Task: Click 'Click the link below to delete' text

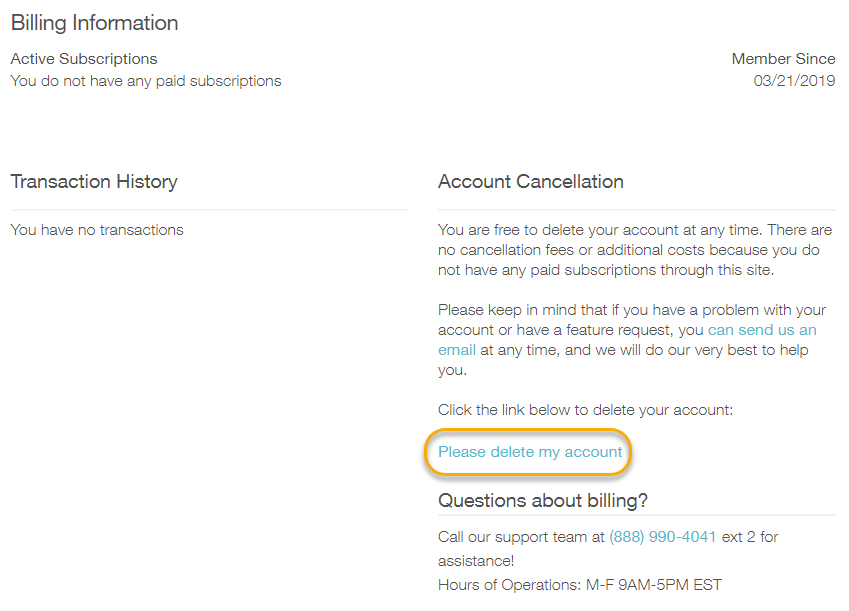Action: point(586,410)
